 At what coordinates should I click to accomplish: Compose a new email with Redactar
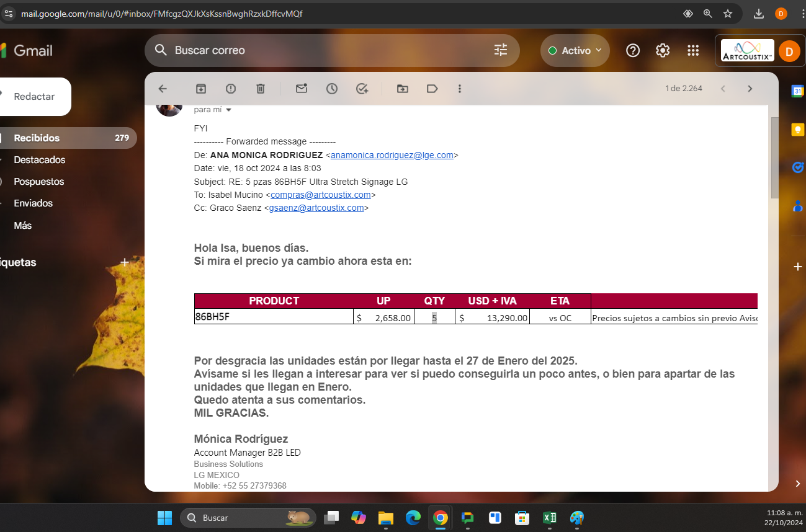(35, 97)
